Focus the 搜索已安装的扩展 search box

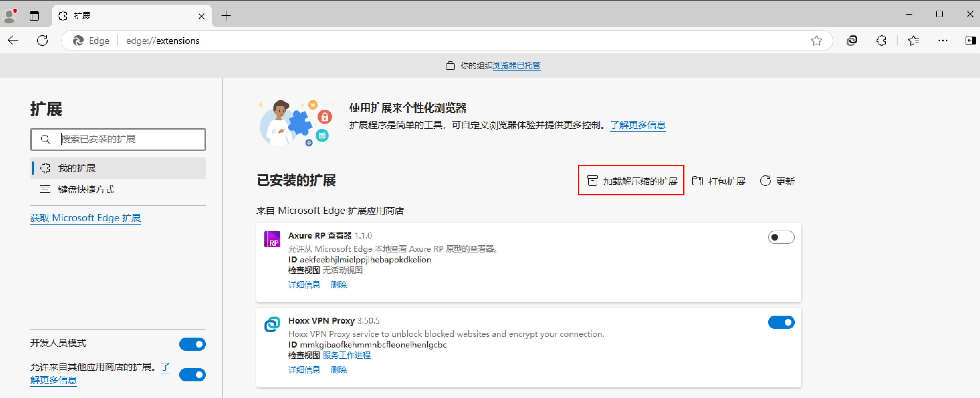[118, 139]
